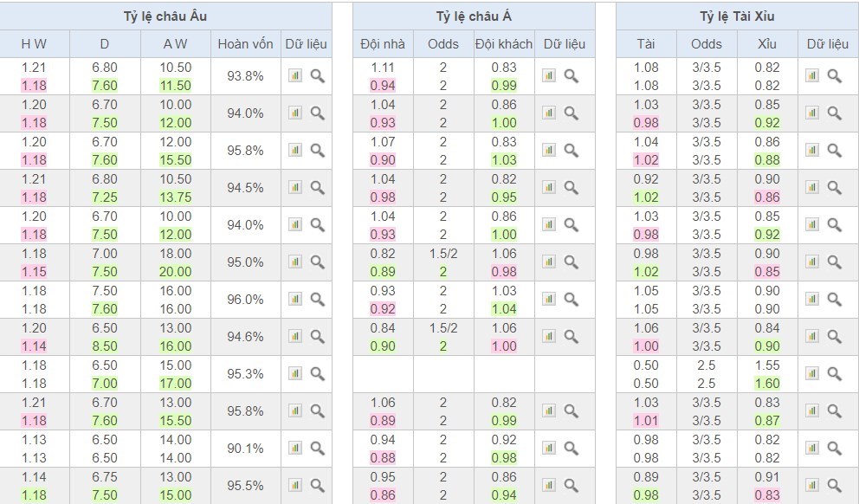Open chart icon in the 95.5% payout row
The width and height of the screenshot is (859, 504).
coord(295,486)
